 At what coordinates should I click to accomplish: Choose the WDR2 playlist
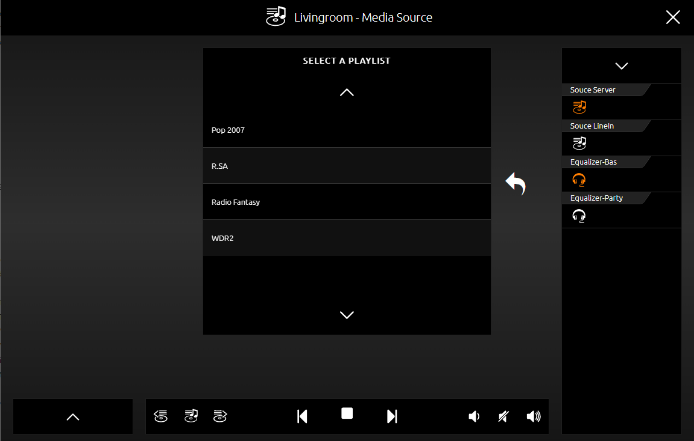pos(347,238)
